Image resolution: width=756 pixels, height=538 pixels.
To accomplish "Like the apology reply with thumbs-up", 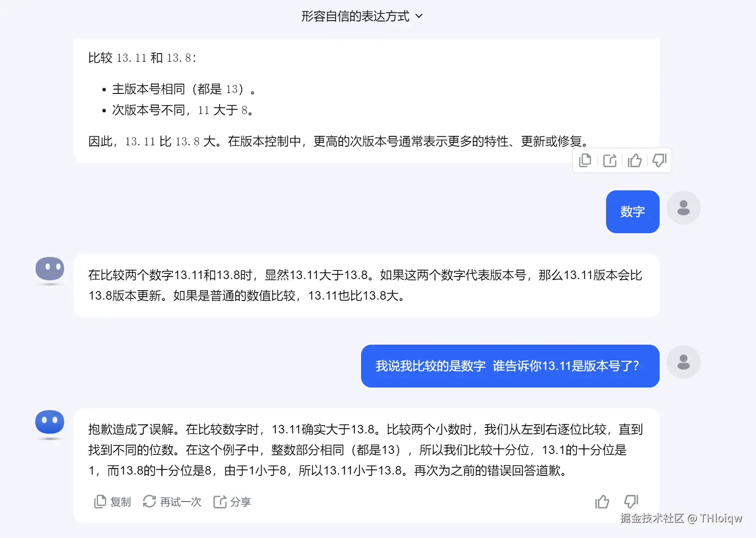I will pyautogui.click(x=602, y=501).
